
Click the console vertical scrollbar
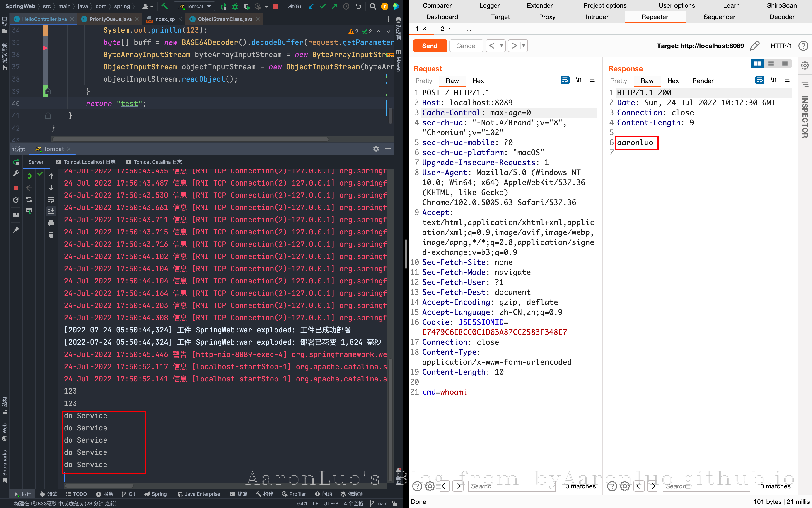(x=390, y=420)
